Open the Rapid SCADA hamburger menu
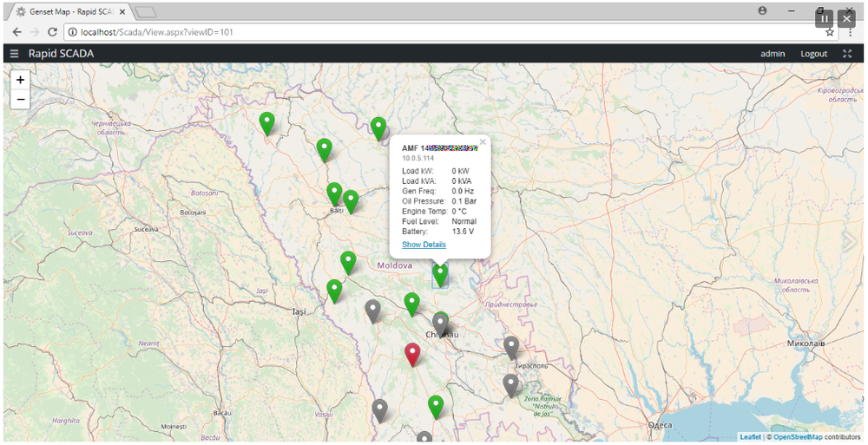Viewport: 868px width, 445px height. tap(15, 54)
